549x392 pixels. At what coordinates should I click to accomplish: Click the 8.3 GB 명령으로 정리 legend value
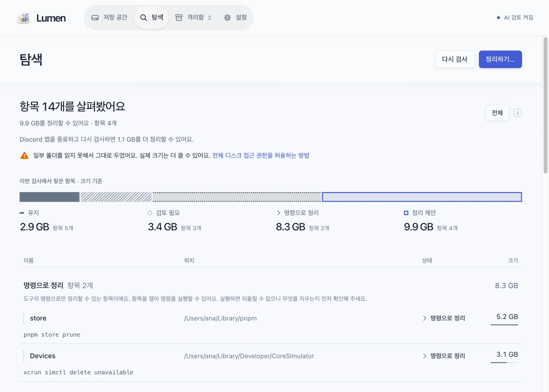291,227
